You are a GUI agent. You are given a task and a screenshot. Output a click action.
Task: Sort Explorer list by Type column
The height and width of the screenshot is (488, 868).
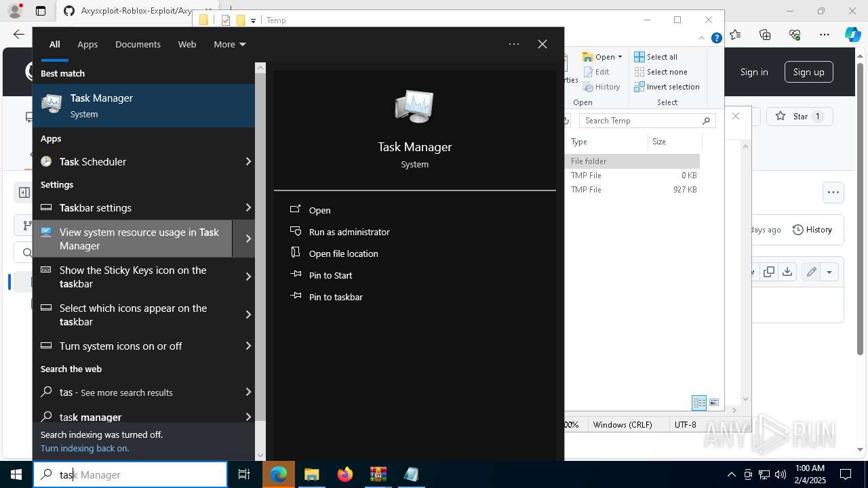coord(607,142)
